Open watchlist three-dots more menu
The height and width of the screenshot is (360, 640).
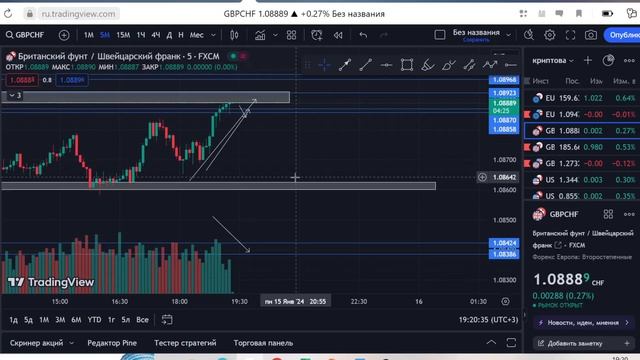(x=629, y=60)
